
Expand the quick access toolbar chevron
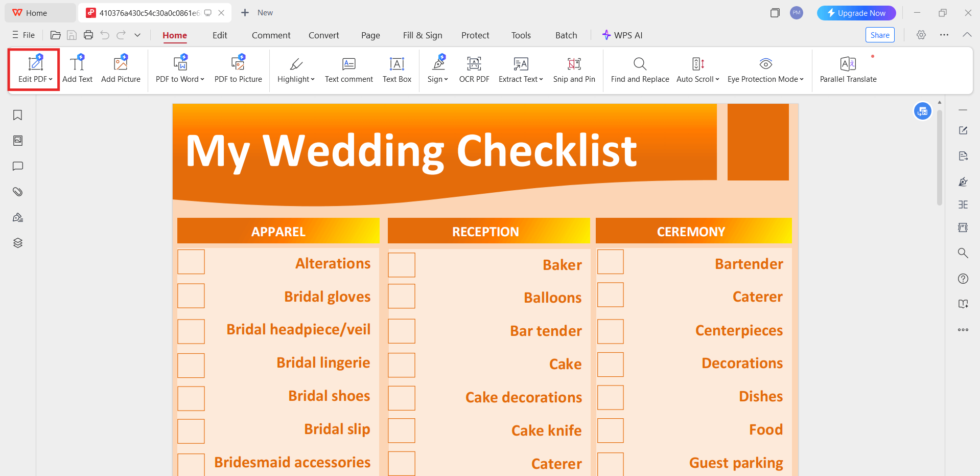137,35
